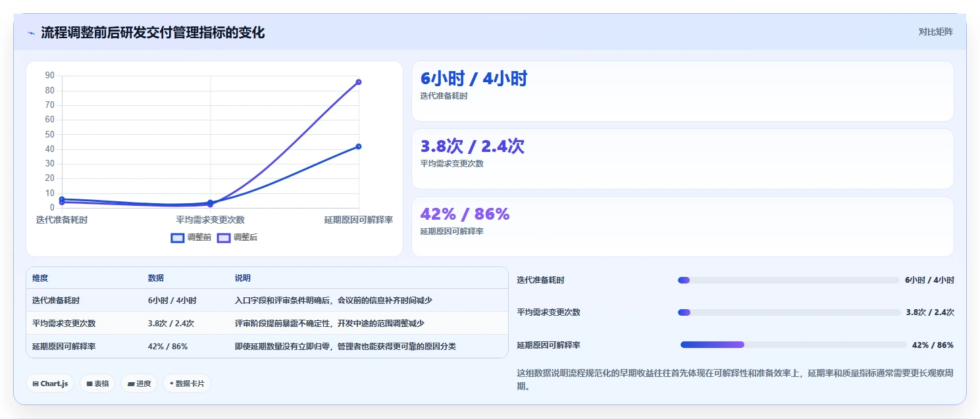Click the 对比矩阵 label in the header
Screen dimensions: 980x419
[x=935, y=32]
